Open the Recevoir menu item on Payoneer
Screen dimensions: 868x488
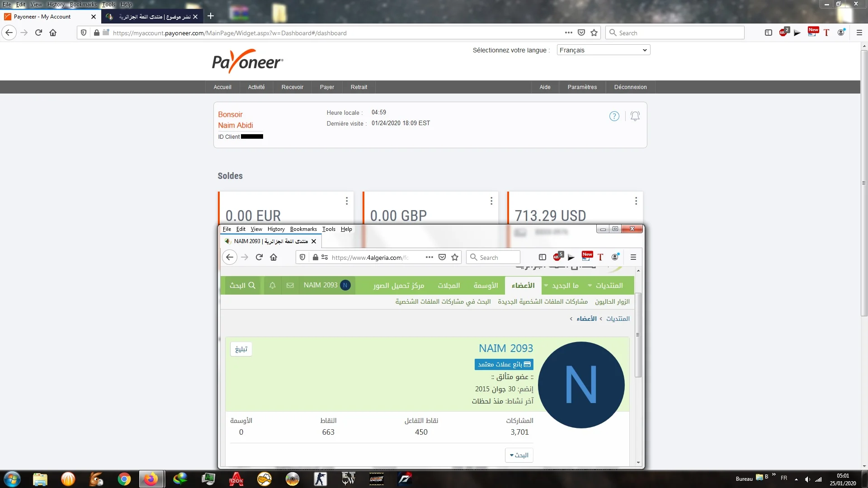coord(292,87)
